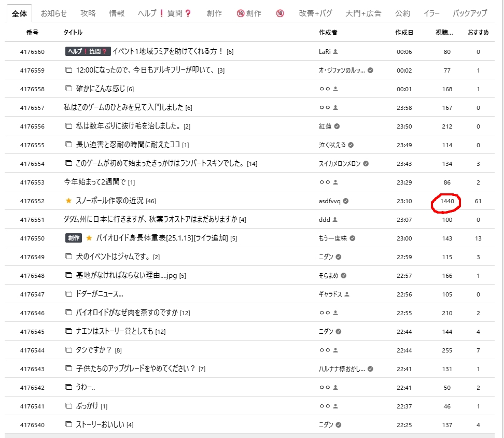Click the image icon before うわー..
The height and width of the screenshot is (438, 504).
pyautogui.click(x=68, y=387)
